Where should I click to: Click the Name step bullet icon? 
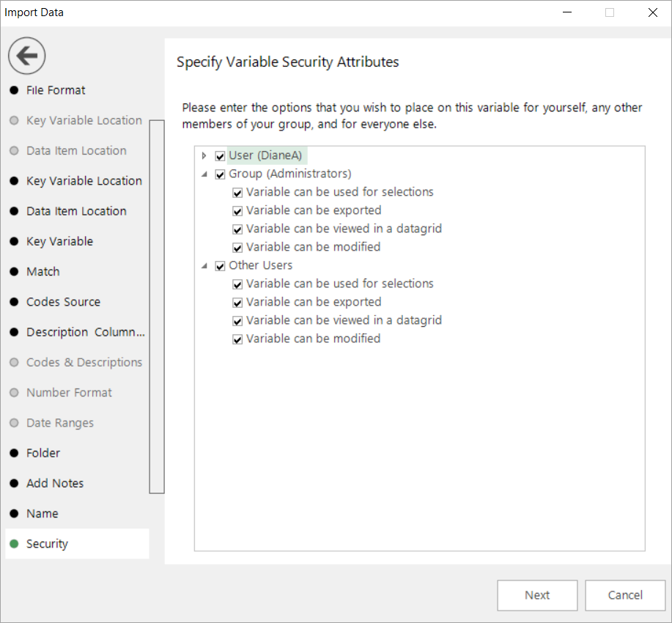tap(14, 513)
